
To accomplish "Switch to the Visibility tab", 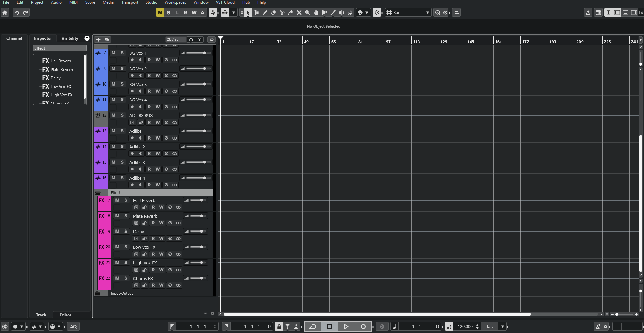I will (69, 38).
